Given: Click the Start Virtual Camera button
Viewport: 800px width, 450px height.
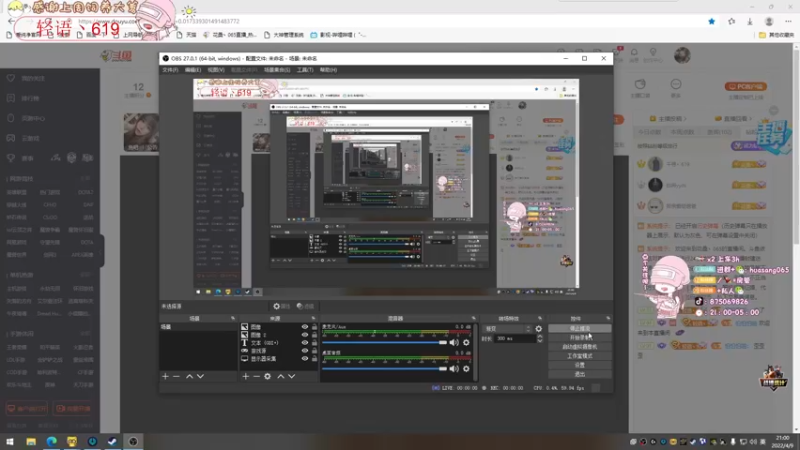Looking at the screenshot, I should point(580,347).
